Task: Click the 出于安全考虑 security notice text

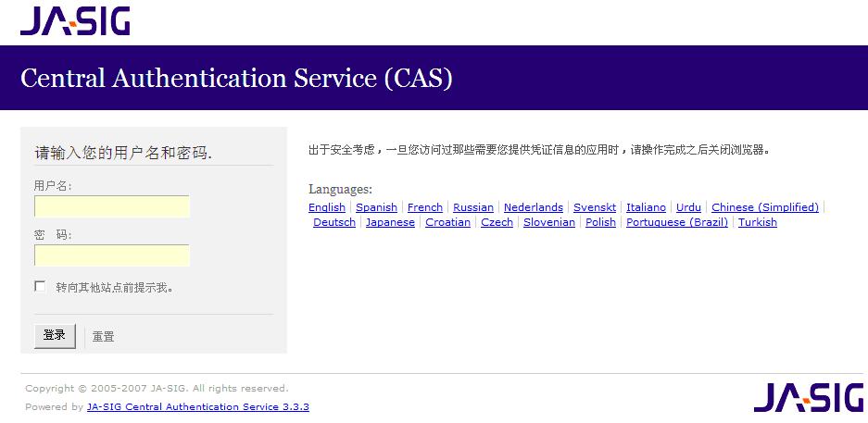Action: (539, 150)
